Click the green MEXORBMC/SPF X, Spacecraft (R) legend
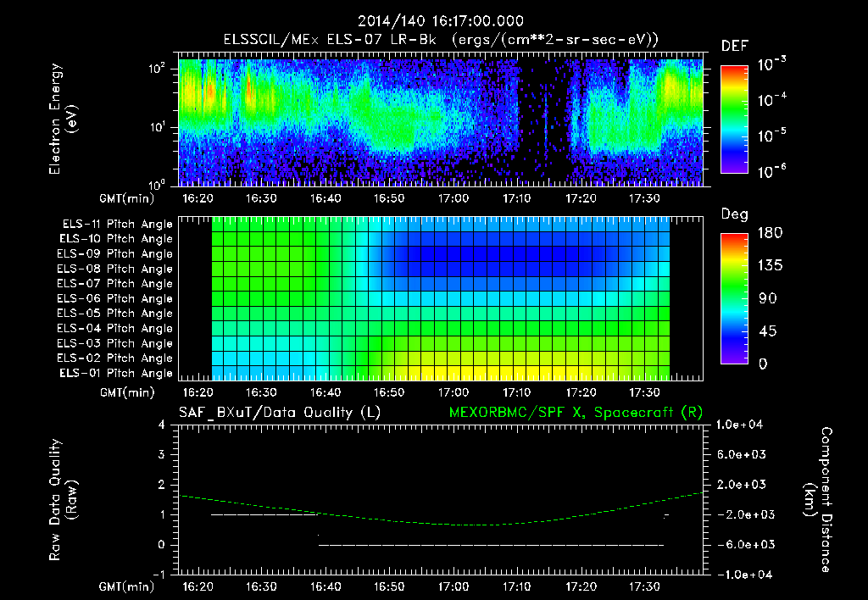Screen dimensions: 868x600 pos(576,413)
